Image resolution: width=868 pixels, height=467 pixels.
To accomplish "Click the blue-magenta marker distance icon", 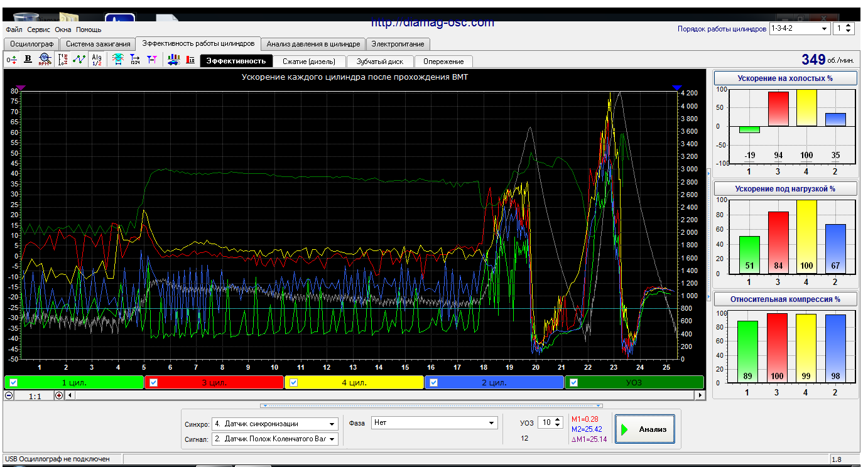I will click(x=151, y=60).
